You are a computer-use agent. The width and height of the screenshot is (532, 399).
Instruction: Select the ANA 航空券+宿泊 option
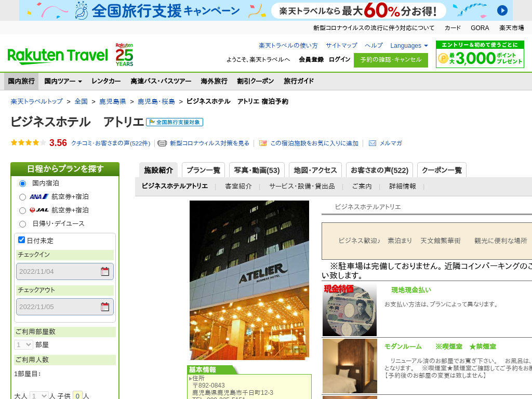(x=22, y=197)
